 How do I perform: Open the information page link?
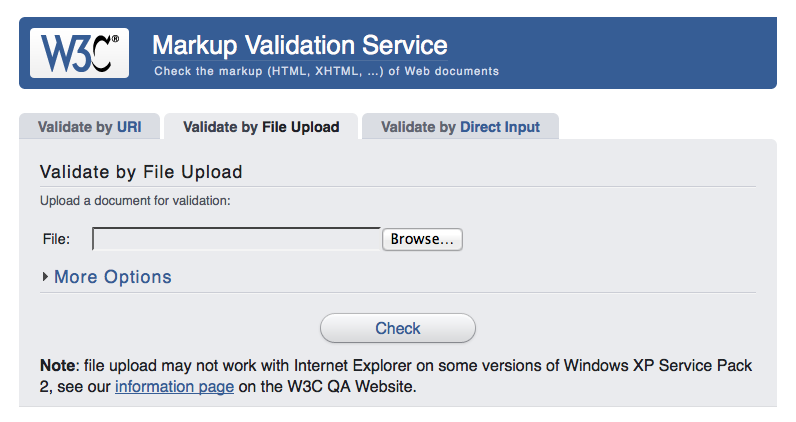click(x=174, y=386)
